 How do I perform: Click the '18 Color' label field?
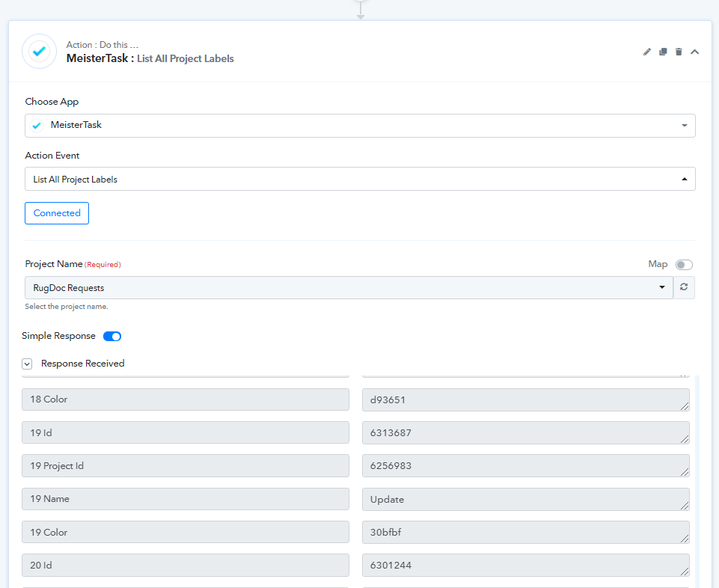(x=186, y=399)
